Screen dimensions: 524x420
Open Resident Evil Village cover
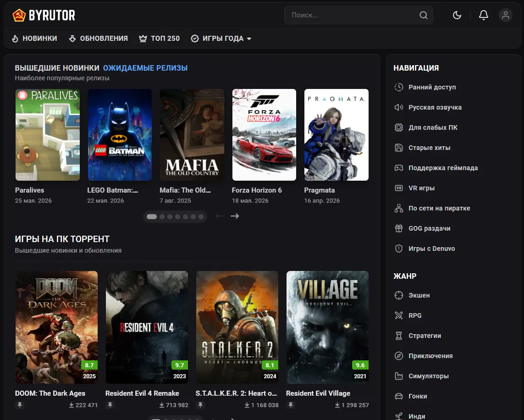tap(327, 327)
